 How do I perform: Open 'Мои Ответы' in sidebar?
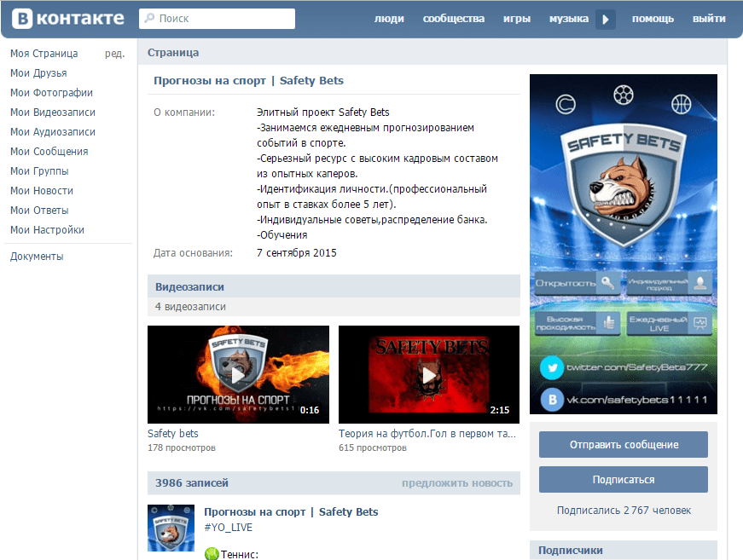[x=39, y=211]
